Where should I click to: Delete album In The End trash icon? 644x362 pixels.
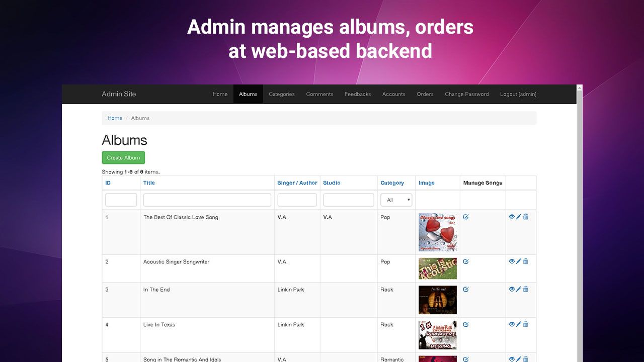526,289
